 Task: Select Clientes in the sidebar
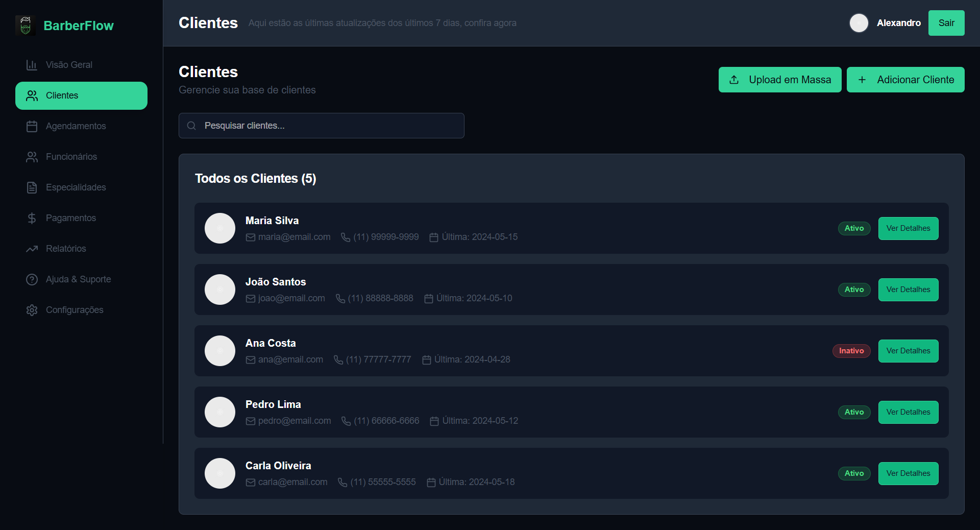[81, 95]
